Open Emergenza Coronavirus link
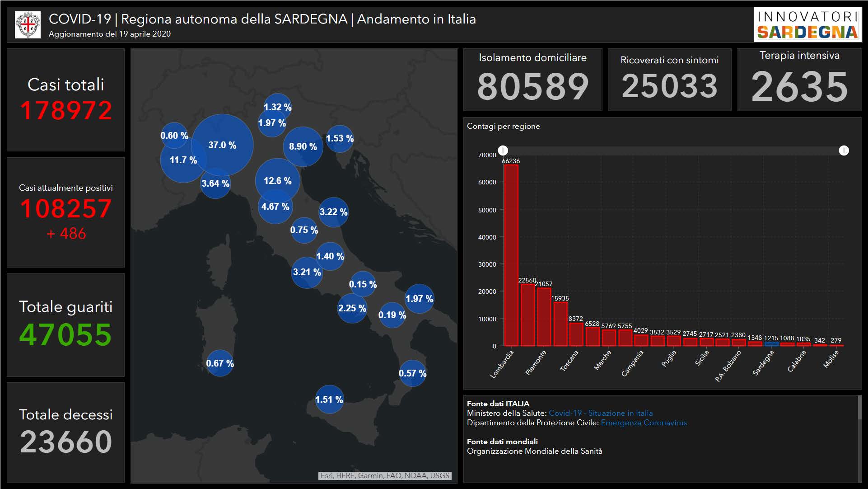 tap(644, 423)
